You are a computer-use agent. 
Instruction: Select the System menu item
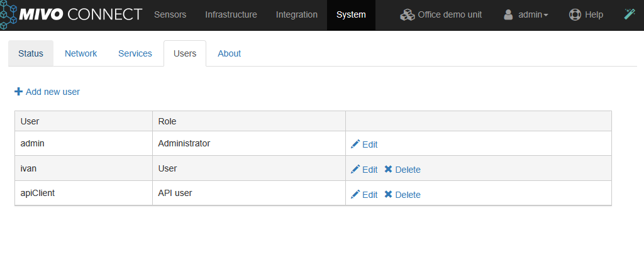351,14
